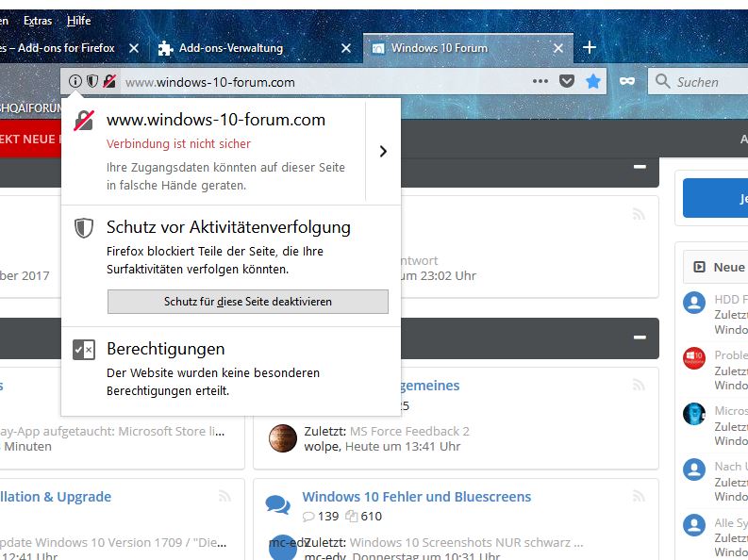Click the Verbindung ist nicht sicher text

[x=178, y=144]
